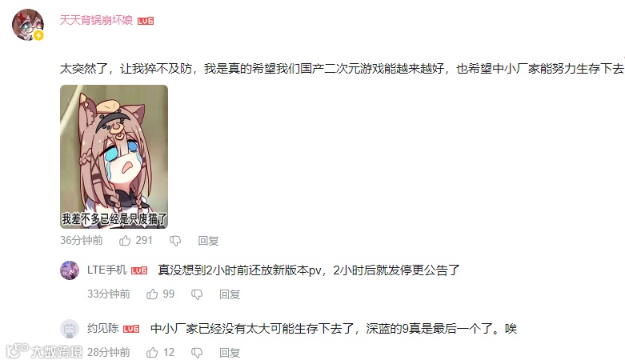Dislike 约见陈's reply
The image size is (625, 364).
[x=197, y=353]
